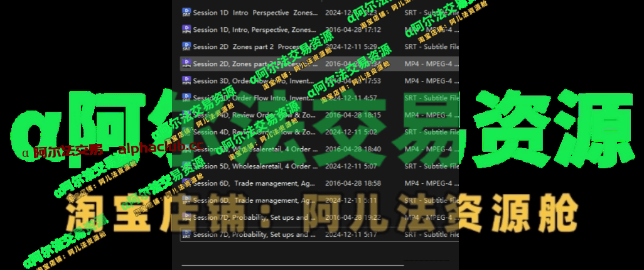Click the SRT - Subtitle File type for Session 2D
Image resolution: width=644 pixels, height=270 pixels.
click(431, 46)
